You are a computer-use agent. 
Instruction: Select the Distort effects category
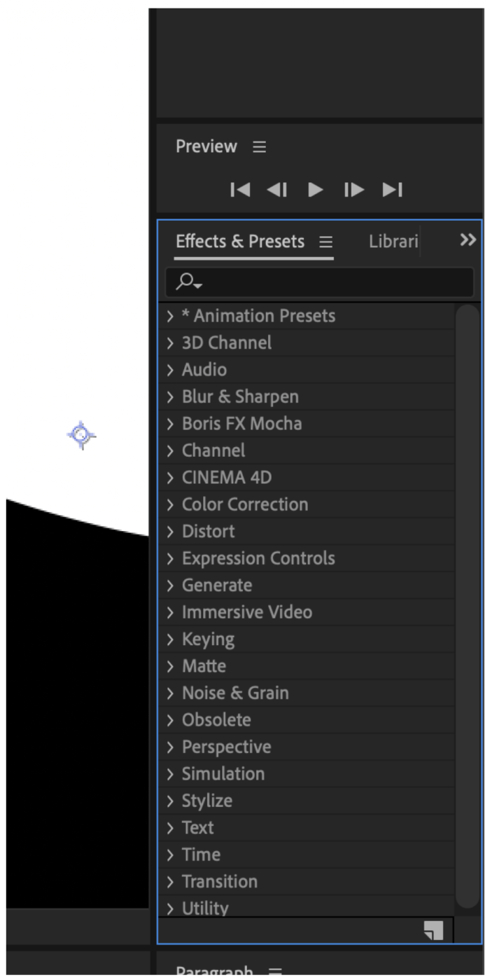pos(208,532)
